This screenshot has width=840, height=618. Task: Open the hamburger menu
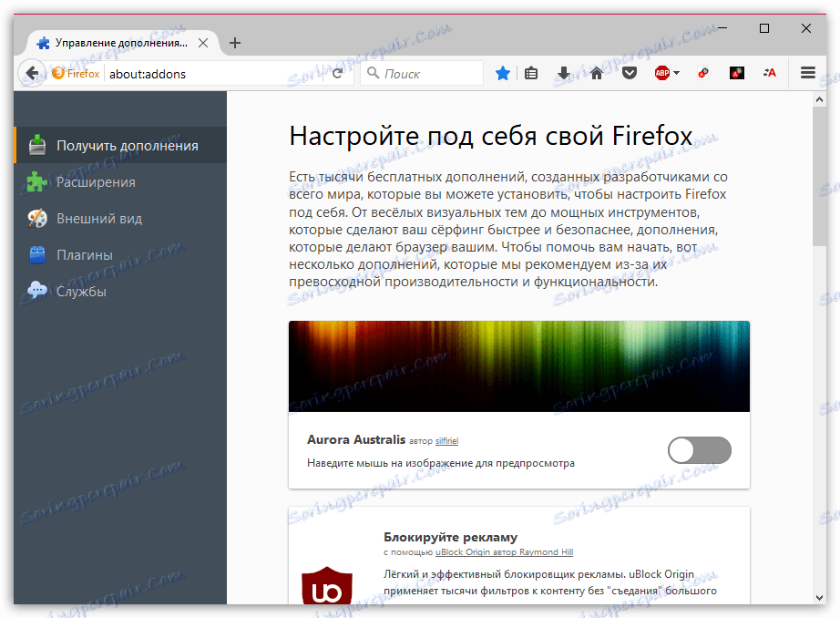(x=808, y=73)
